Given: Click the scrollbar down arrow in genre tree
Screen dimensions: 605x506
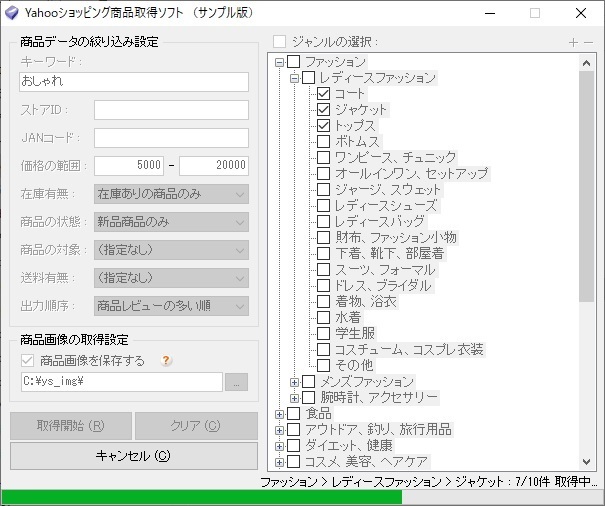Looking at the screenshot, I should [586, 462].
